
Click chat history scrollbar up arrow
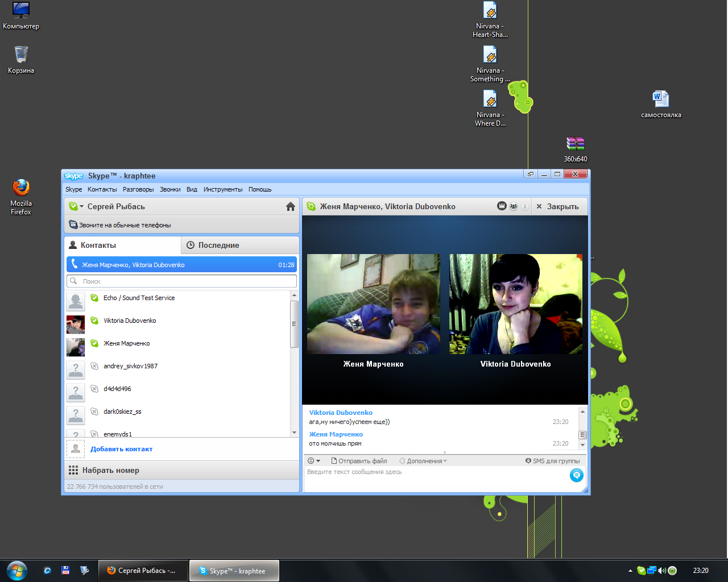click(x=582, y=411)
